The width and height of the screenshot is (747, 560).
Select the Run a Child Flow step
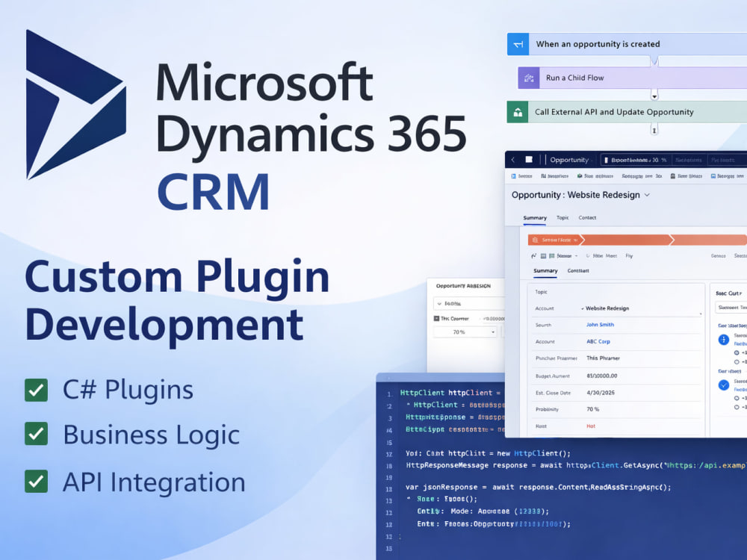633,78
